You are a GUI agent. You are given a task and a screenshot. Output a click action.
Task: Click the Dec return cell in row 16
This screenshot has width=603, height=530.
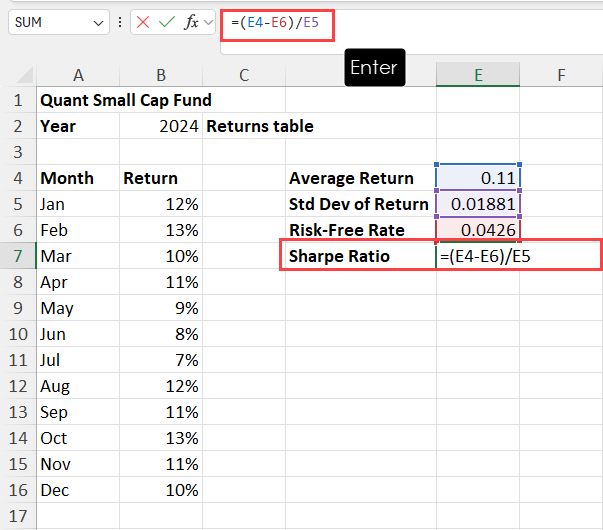tap(161, 490)
